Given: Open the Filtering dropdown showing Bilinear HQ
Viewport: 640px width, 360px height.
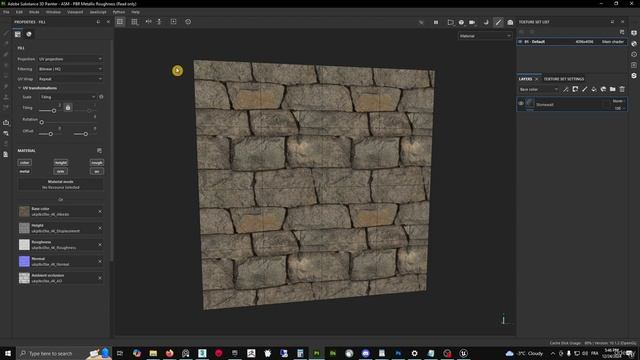Looking at the screenshot, I should click(x=70, y=69).
